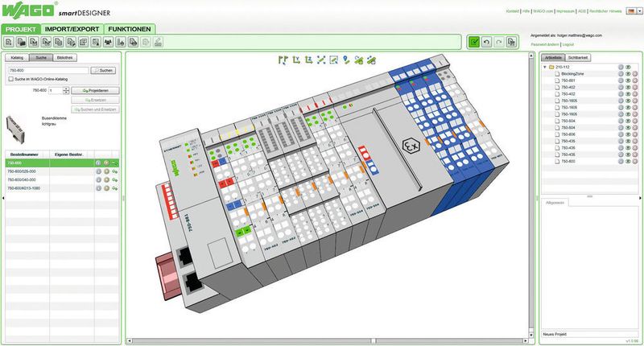Click the save project toolbar icon

coord(34,42)
